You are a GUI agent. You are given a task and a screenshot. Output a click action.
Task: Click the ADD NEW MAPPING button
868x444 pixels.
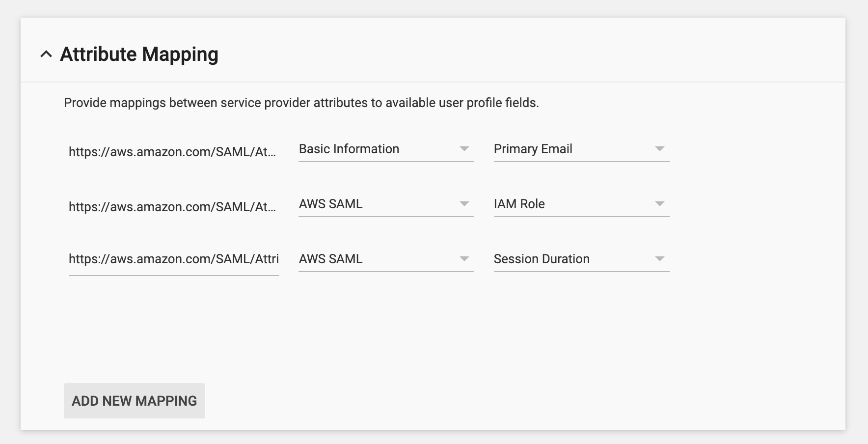pyautogui.click(x=135, y=401)
